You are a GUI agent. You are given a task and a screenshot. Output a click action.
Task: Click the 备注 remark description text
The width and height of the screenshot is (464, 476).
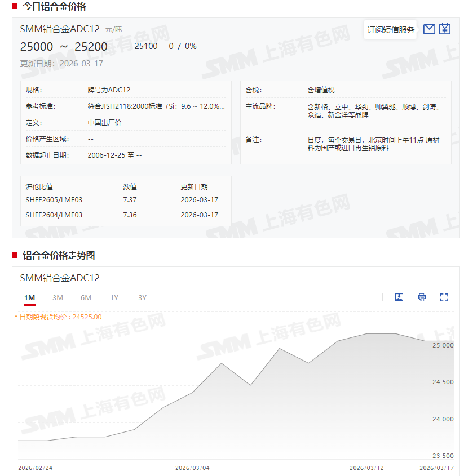click(373, 144)
